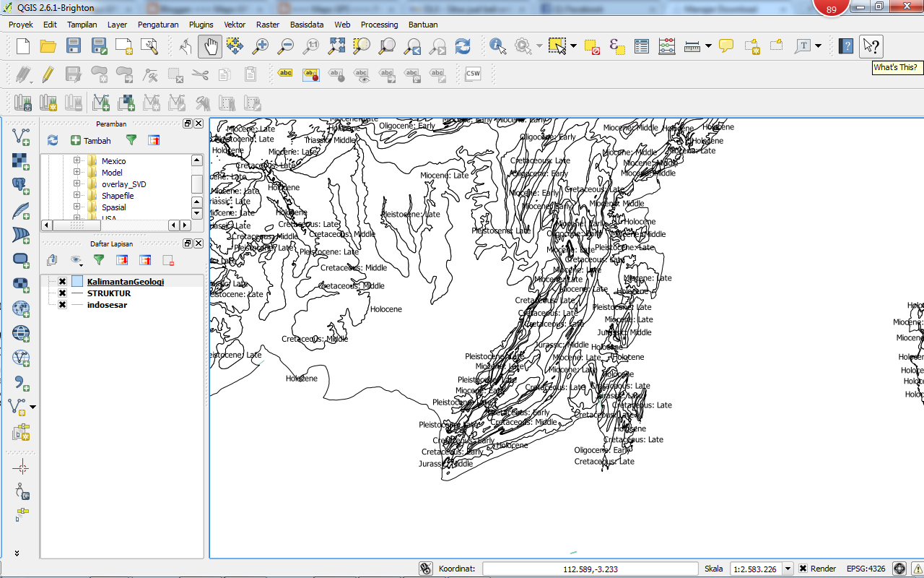This screenshot has height=578, width=924.
Task: Click the KalimantanGeologi layer color swatch
Action: click(77, 282)
